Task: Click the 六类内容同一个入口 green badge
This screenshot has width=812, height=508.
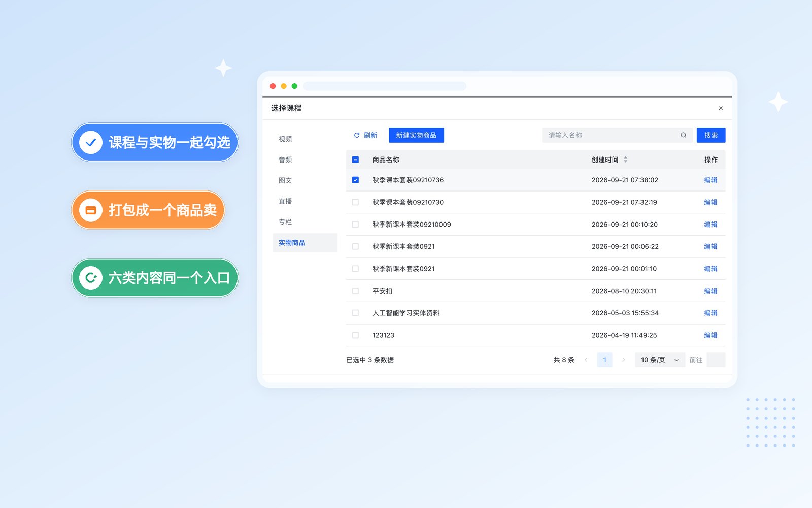Action: click(155, 278)
